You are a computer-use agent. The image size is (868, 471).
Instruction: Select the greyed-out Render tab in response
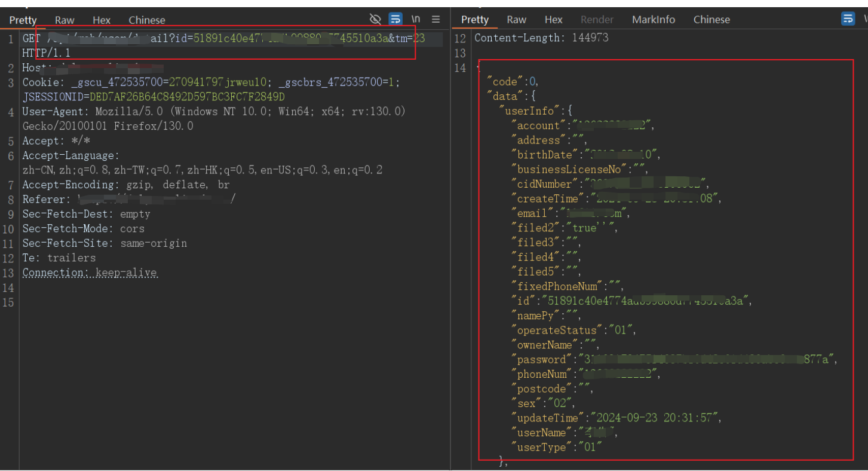597,19
